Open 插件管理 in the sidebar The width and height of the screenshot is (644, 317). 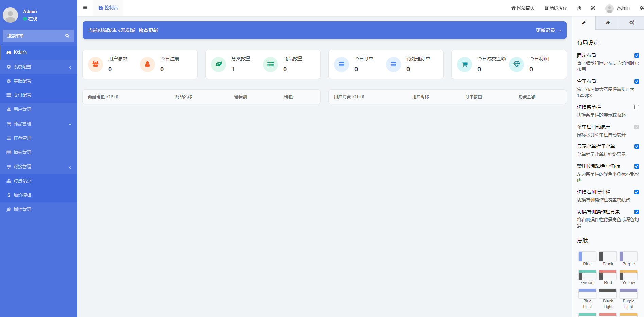tap(39, 209)
